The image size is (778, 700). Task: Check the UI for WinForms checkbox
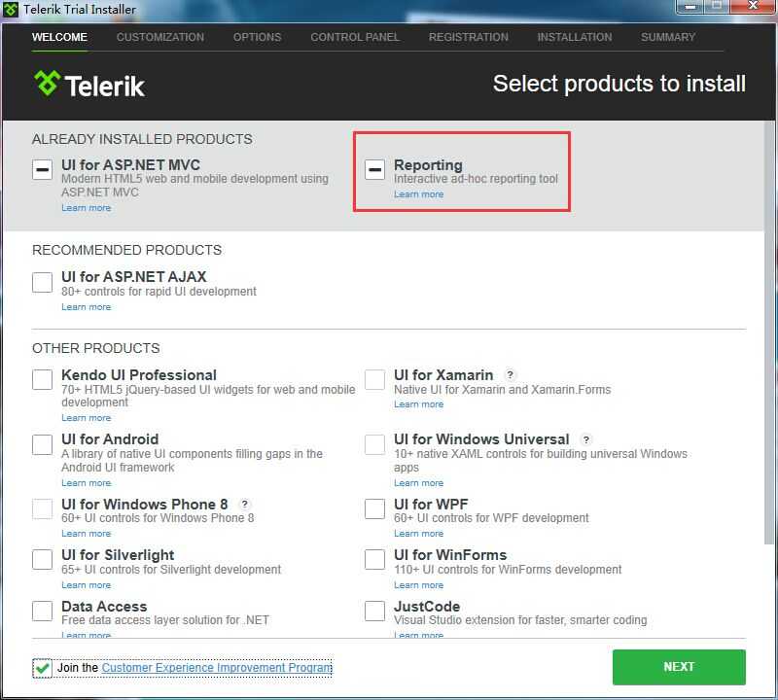(374, 560)
